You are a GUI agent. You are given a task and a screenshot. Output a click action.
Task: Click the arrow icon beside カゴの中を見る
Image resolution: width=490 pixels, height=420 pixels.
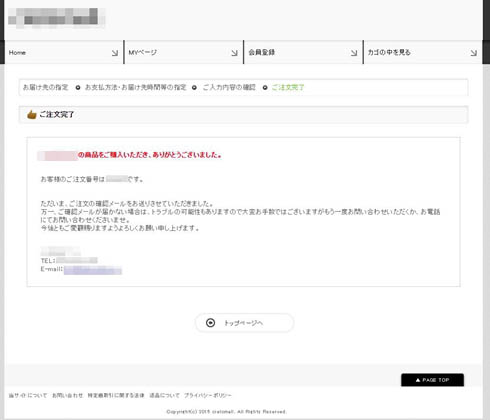474,53
